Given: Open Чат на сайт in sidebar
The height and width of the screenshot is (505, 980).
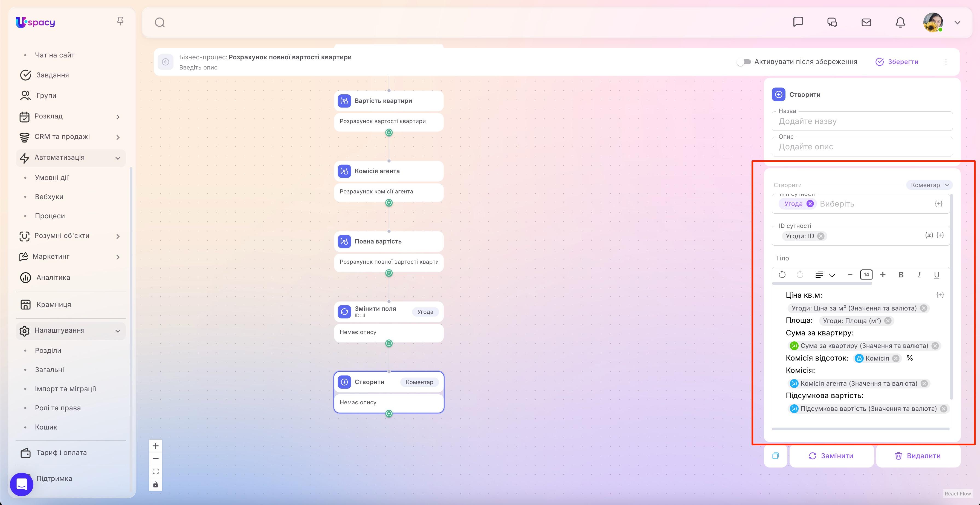Looking at the screenshot, I should [54, 55].
